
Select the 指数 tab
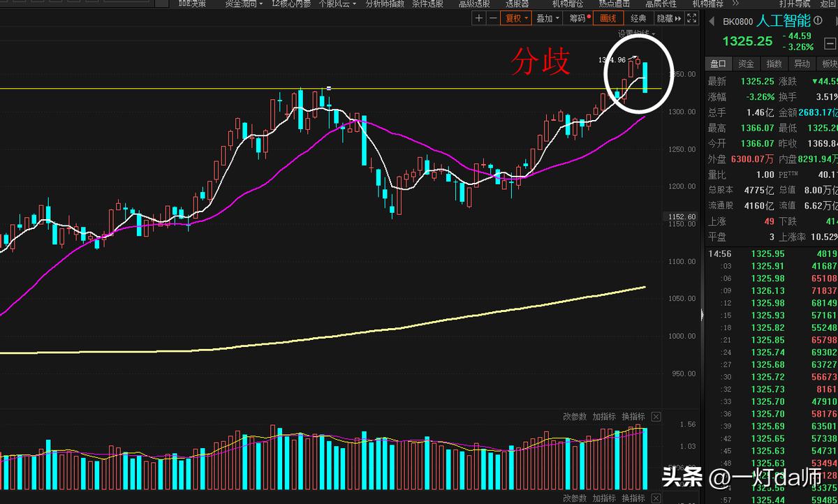coord(774,64)
